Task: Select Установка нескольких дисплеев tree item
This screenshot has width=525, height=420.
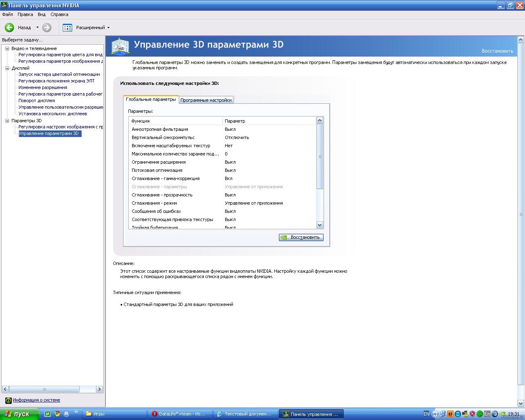Action: tap(52, 114)
